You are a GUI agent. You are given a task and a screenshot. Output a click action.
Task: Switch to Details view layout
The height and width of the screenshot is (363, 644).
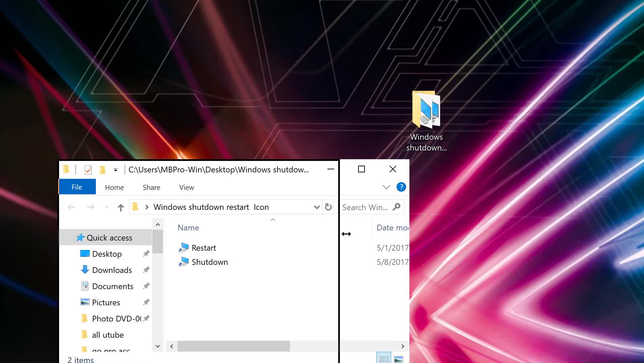click(x=384, y=358)
